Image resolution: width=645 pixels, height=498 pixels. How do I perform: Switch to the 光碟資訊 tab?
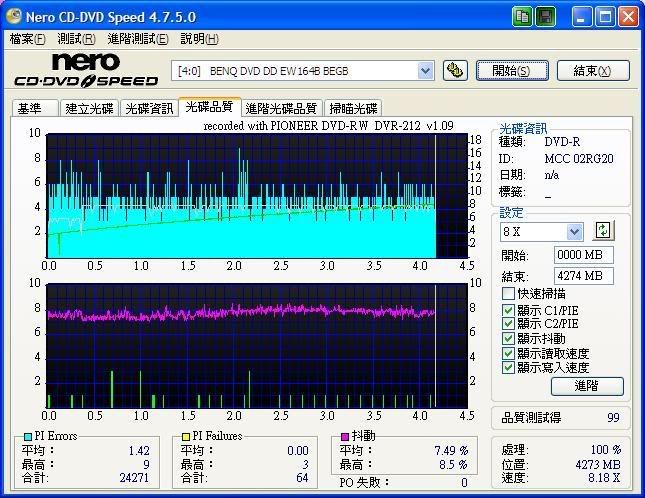(149, 109)
